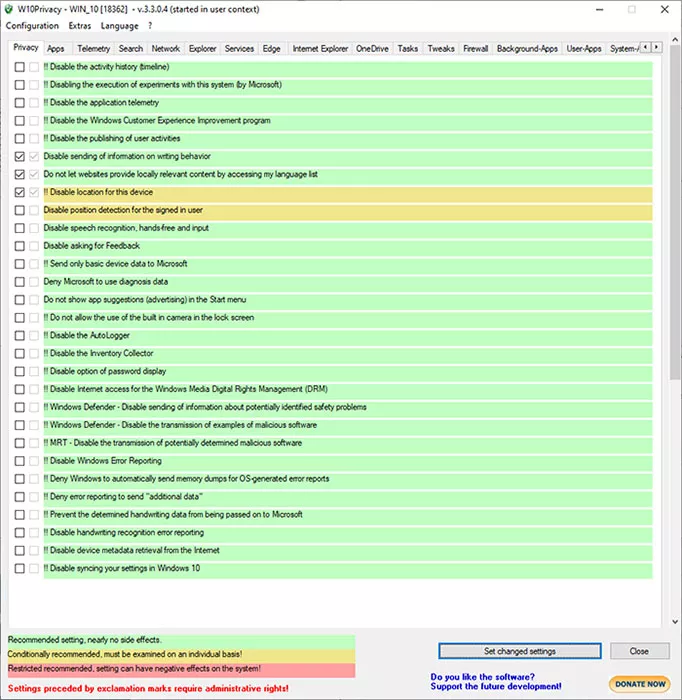Open the Configuration menu
Image resolution: width=682 pixels, height=700 pixels.
point(32,26)
